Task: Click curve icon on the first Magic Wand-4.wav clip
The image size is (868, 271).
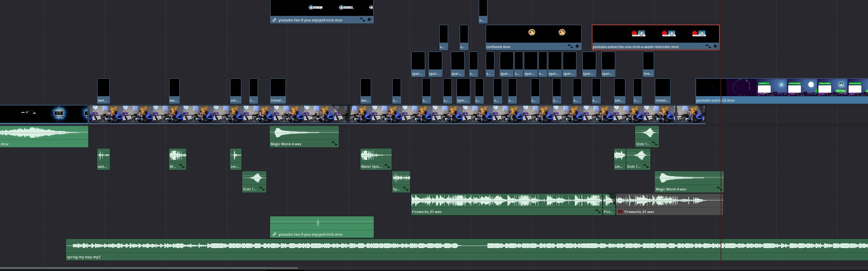Action: (x=334, y=143)
